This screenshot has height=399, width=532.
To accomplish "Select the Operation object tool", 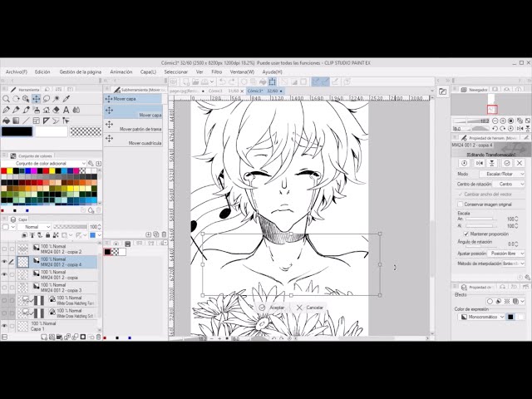I will point(26,99).
